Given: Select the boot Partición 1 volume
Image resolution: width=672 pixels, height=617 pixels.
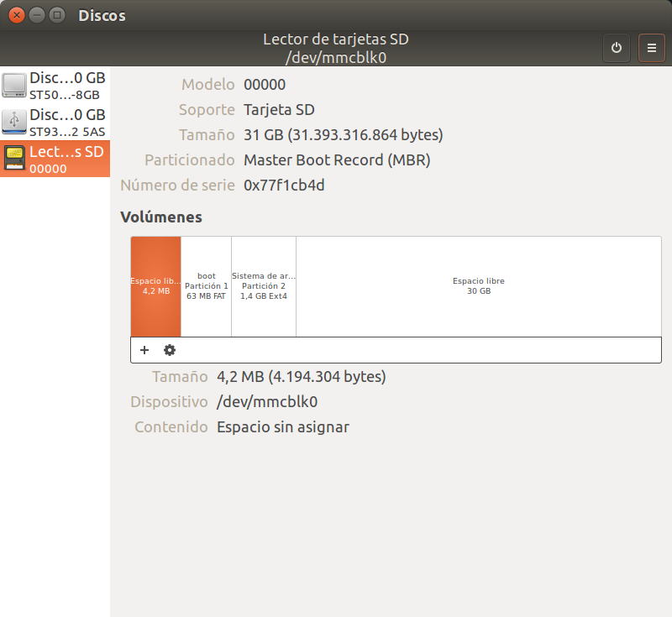Looking at the screenshot, I should (x=206, y=286).
